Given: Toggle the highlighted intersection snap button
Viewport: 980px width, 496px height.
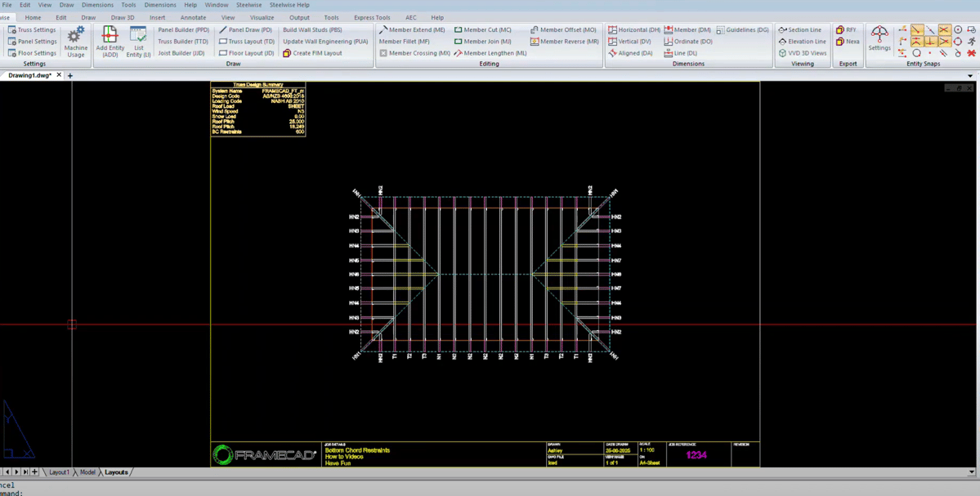Looking at the screenshot, I should [x=944, y=29].
